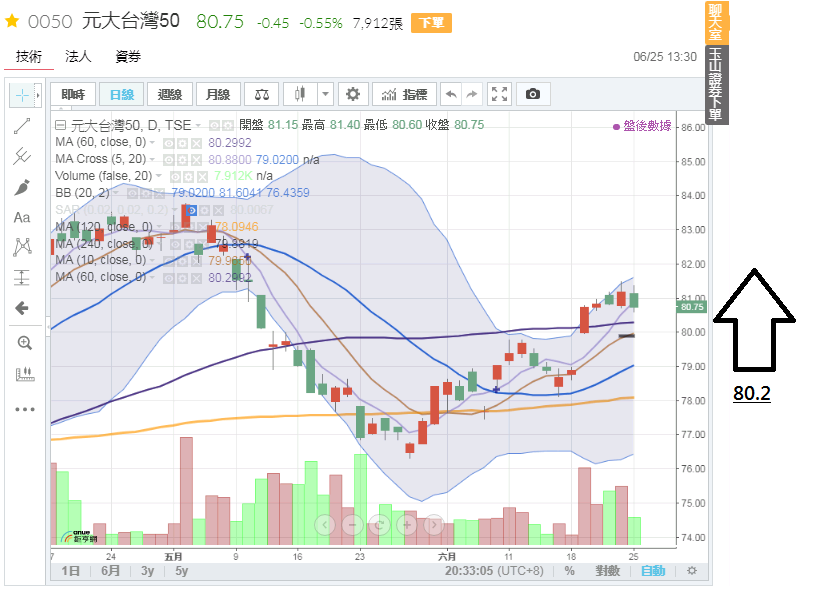Open MA (10, close, 0) dropdown arrow

(x=152, y=261)
